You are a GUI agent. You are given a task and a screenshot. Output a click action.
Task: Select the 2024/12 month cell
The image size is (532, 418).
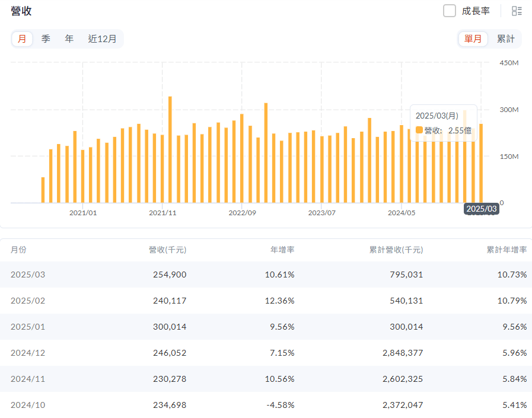coord(28,353)
